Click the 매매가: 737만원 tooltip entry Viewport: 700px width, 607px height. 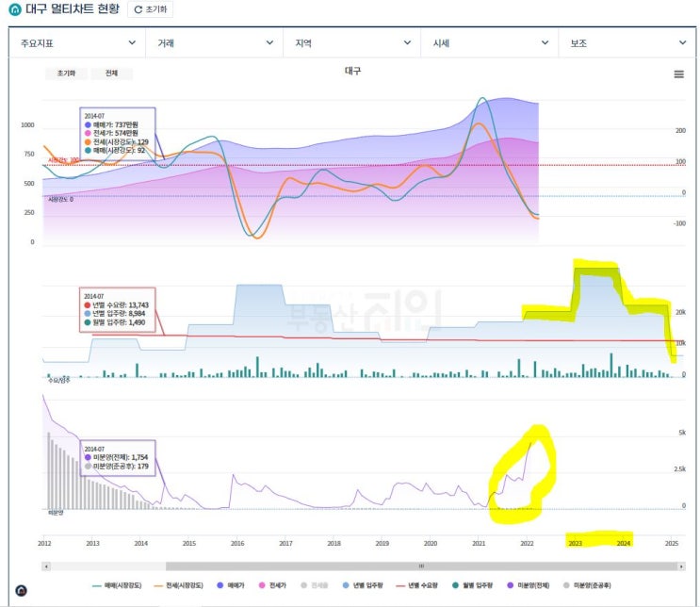point(111,124)
